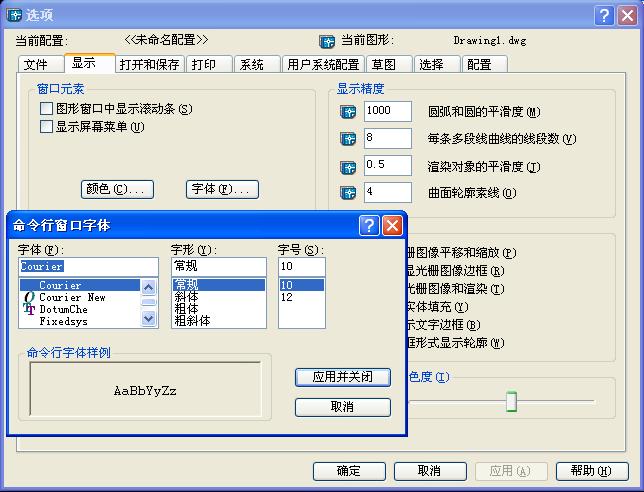Select DotumChe font
The height and width of the screenshot is (492, 644).
80,309
